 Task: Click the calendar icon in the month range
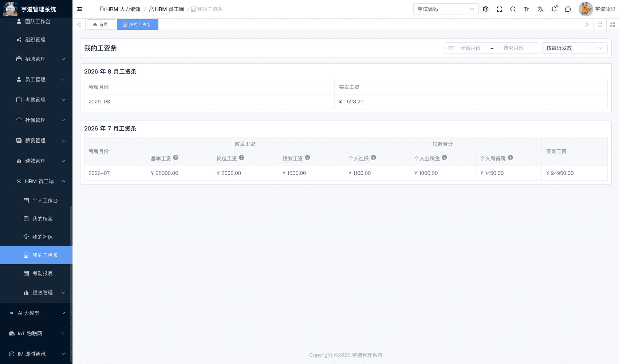click(x=451, y=48)
